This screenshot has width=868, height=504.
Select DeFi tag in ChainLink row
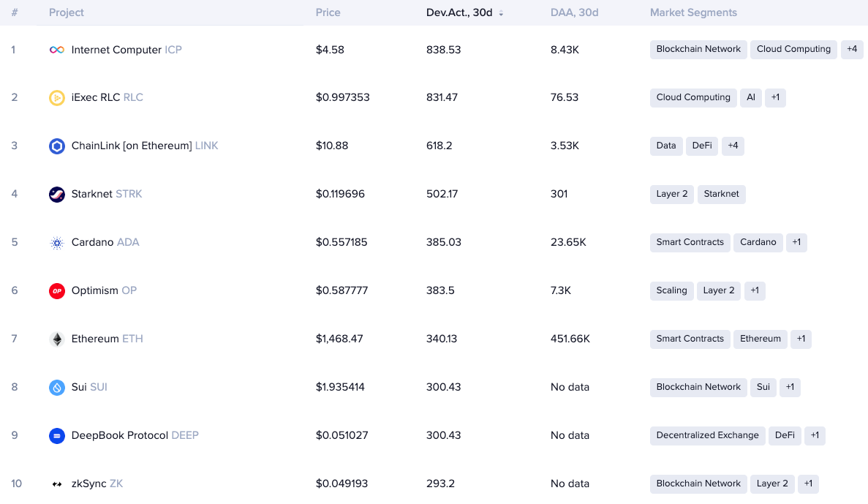(702, 146)
